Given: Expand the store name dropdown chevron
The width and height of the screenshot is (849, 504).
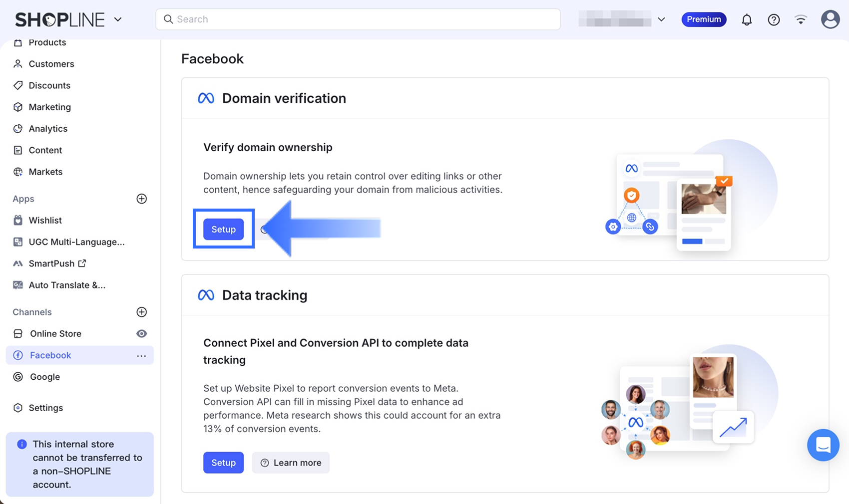Looking at the screenshot, I should click(x=661, y=19).
